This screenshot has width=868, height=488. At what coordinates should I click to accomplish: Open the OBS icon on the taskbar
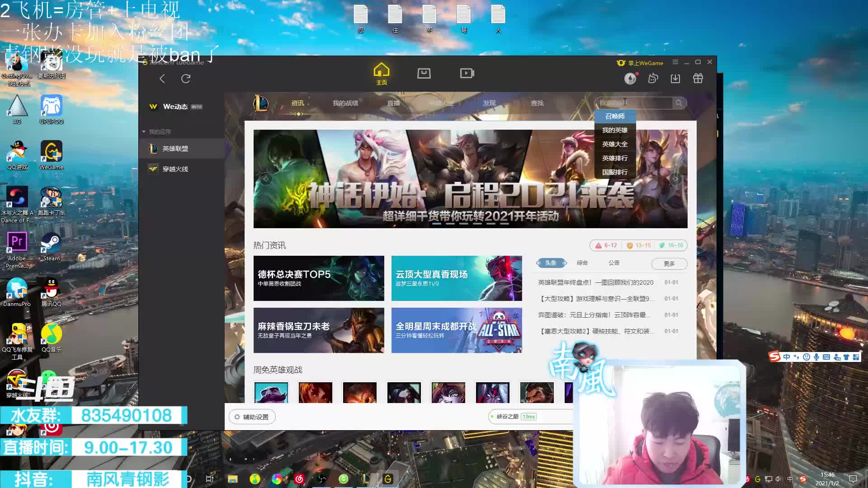[321, 479]
